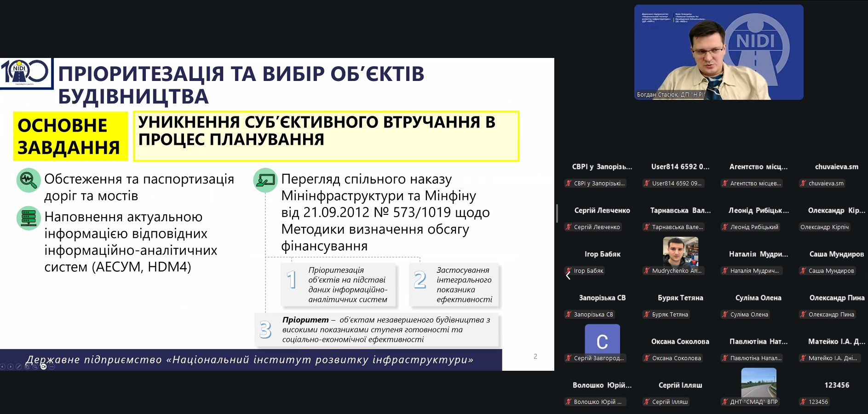This screenshot has width=868, height=414.
Task: Click the Mudrychenko participant photo thumbnail
Action: coord(680,251)
